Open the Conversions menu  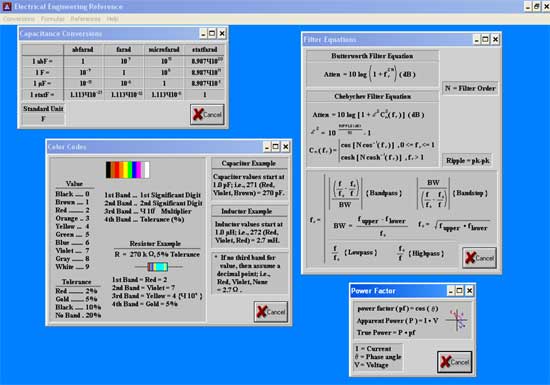pos(19,19)
